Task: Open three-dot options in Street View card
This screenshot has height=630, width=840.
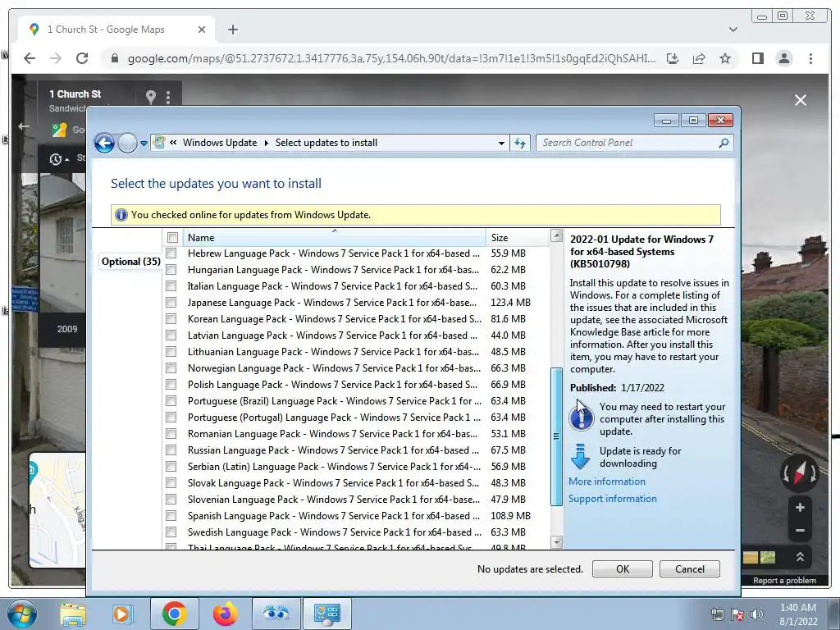Action: pyautogui.click(x=168, y=97)
